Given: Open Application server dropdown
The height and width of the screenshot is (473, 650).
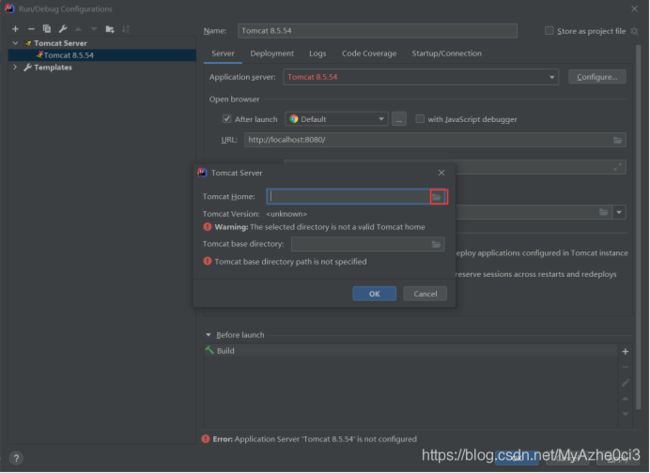Looking at the screenshot, I should pos(551,78).
